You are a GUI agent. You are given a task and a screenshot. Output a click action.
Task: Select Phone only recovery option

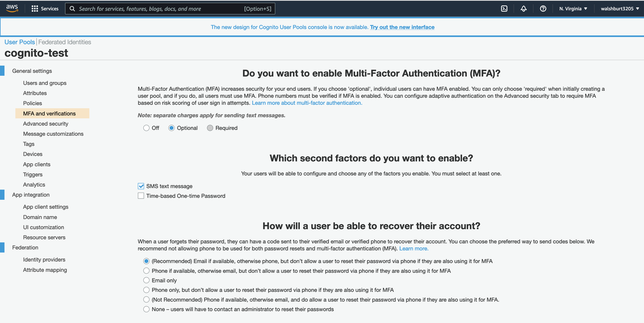[146, 290]
